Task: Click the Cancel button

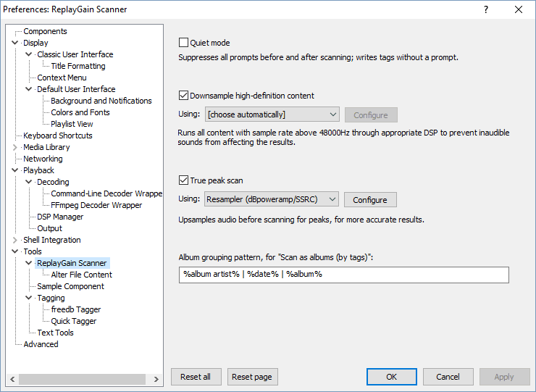Action: tap(448, 377)
